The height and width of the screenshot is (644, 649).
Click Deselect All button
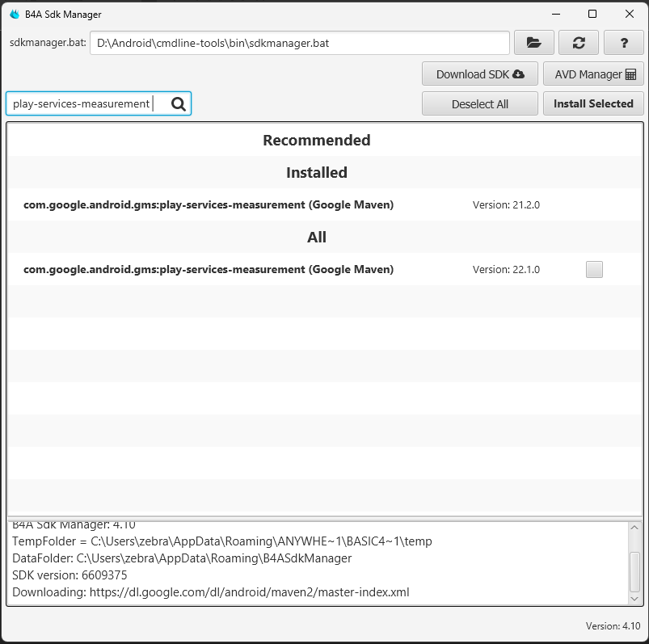(x=480, y=104)
